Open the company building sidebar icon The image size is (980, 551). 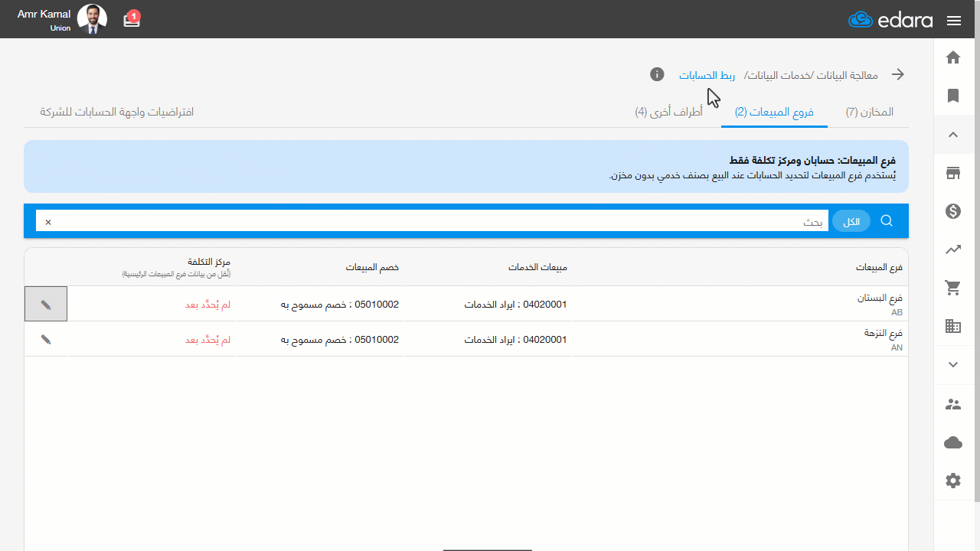[953, 326]
